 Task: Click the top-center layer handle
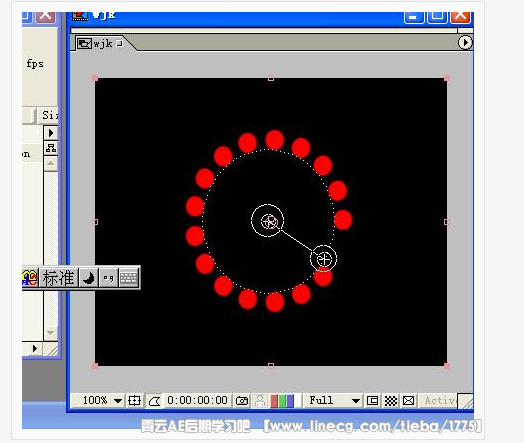tap(271, 79)
